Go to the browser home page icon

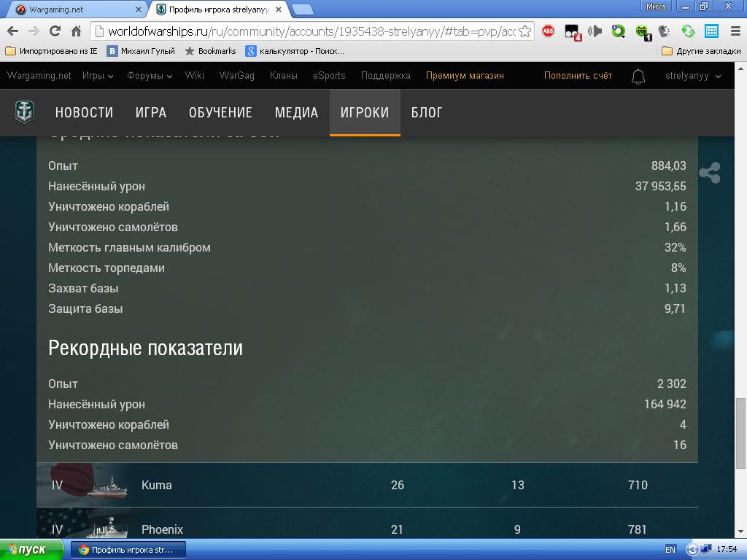click(76, 31)
